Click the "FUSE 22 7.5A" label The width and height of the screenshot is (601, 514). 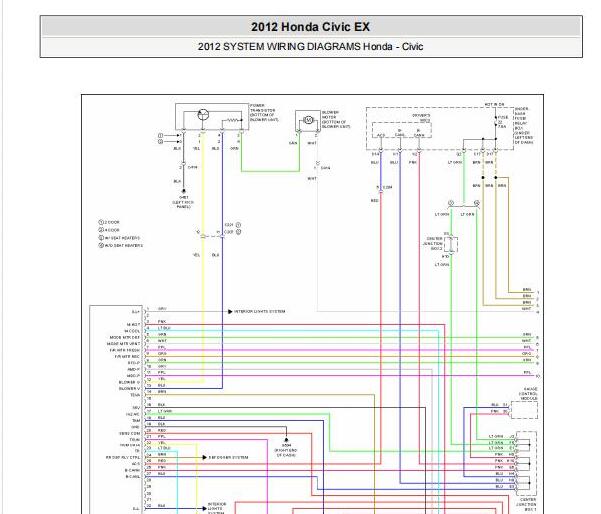(503, 122)
